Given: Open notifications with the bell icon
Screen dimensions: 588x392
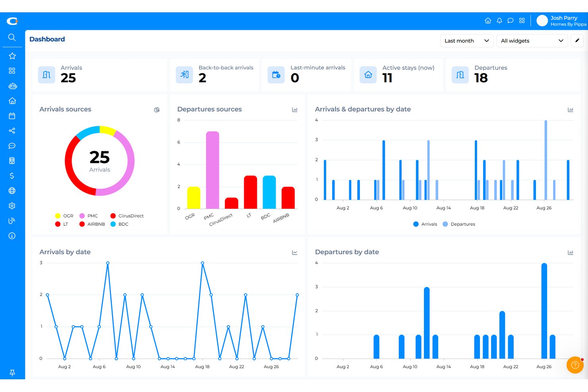Looking at the screenshot, I should pyautogui.click(x=499, y=21).
